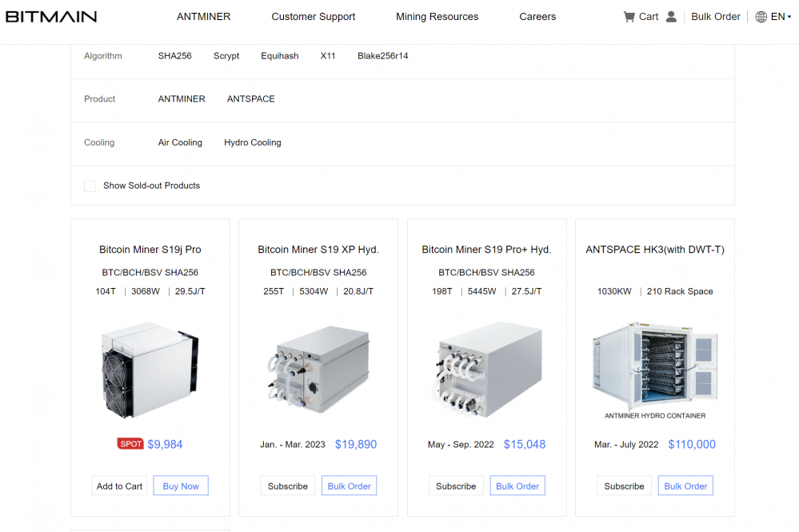Screen dimensions: 799x532
Task: Click the Mar. - July 2022 date
Action: [x=626, y=444]
